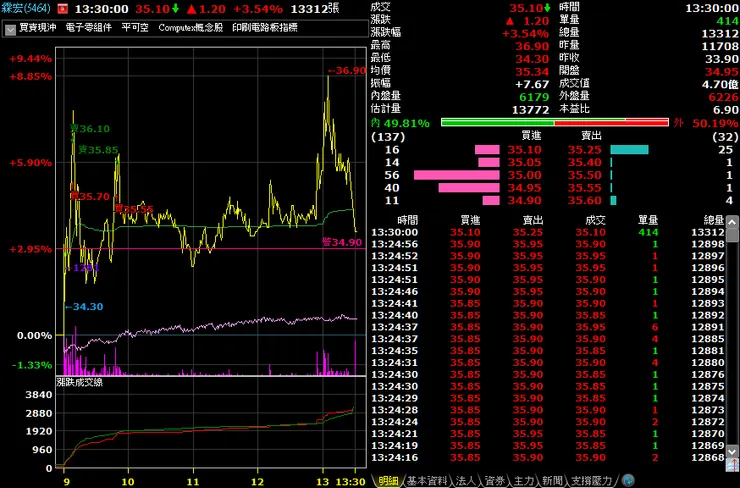
Task: Click the 賣35.85 marker on the chart
Action: pos(98,150)
